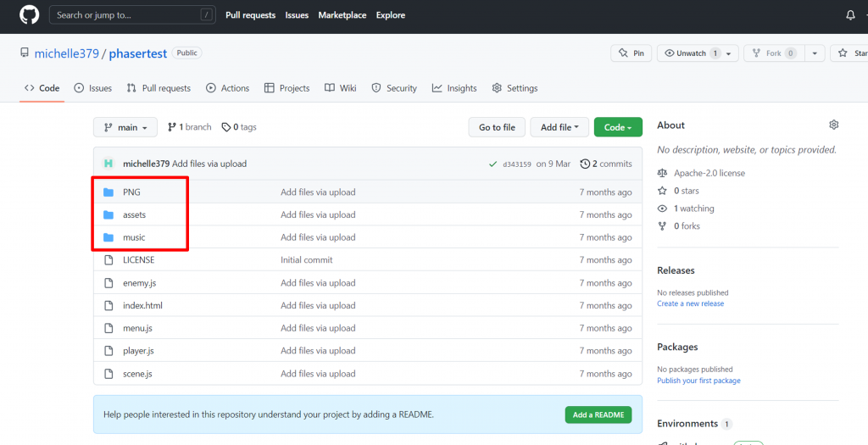Expand the Add file dropdown
The width and height of the screenshot is (868, 445).
point(559,127)
